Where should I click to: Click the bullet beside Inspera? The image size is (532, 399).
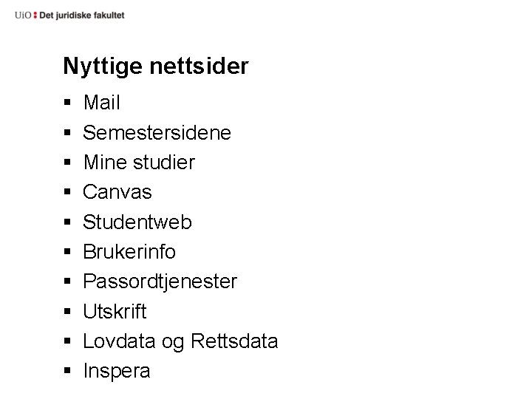coord(67,371)
